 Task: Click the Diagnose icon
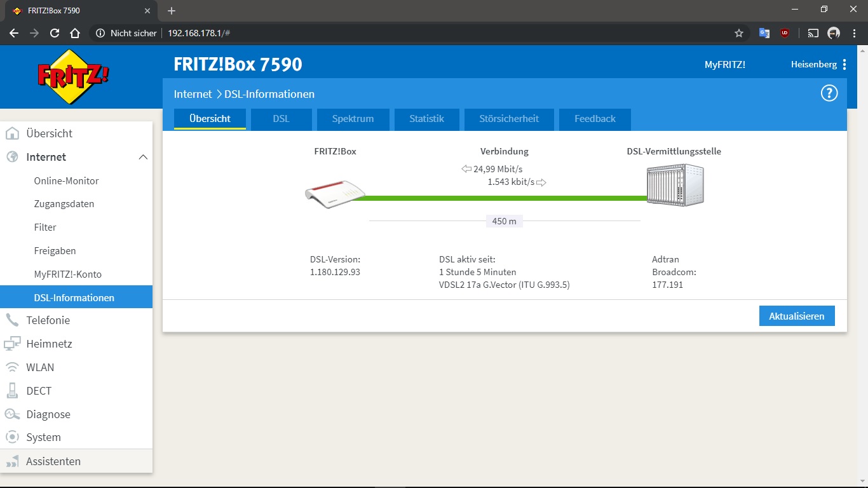[x=11, y=414]
